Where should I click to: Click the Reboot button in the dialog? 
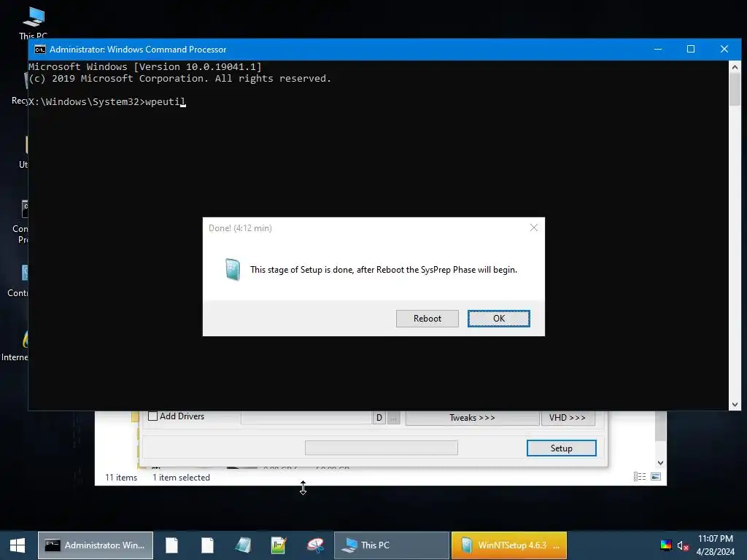(x=427, y=319)
